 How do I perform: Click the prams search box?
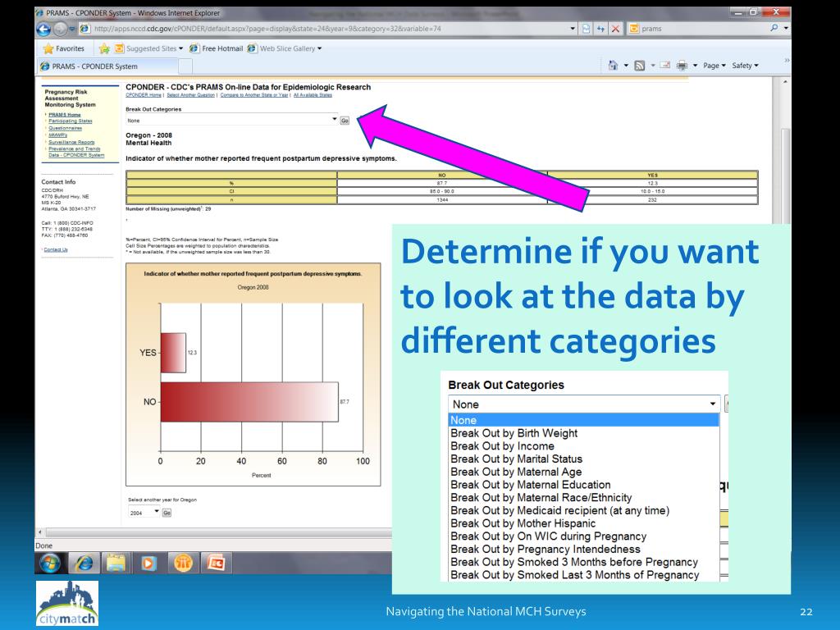click(x=697, y=29)
